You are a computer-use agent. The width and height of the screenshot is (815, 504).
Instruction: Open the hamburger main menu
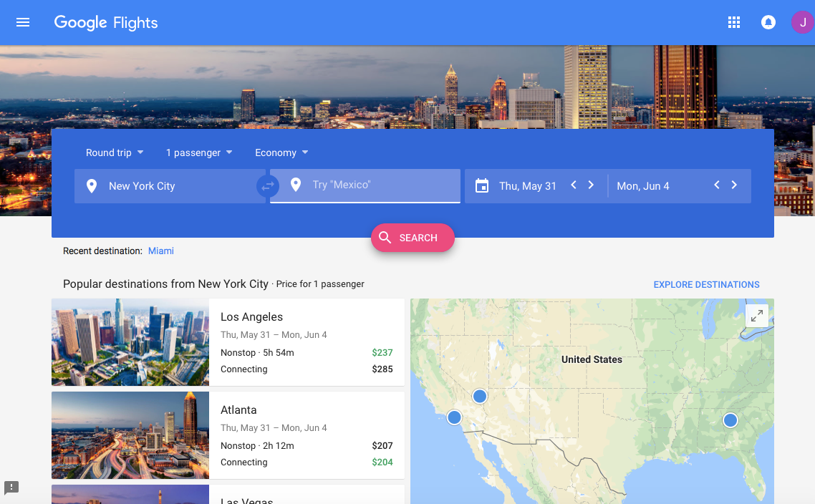pyautogui.click(x=23, y=22)
